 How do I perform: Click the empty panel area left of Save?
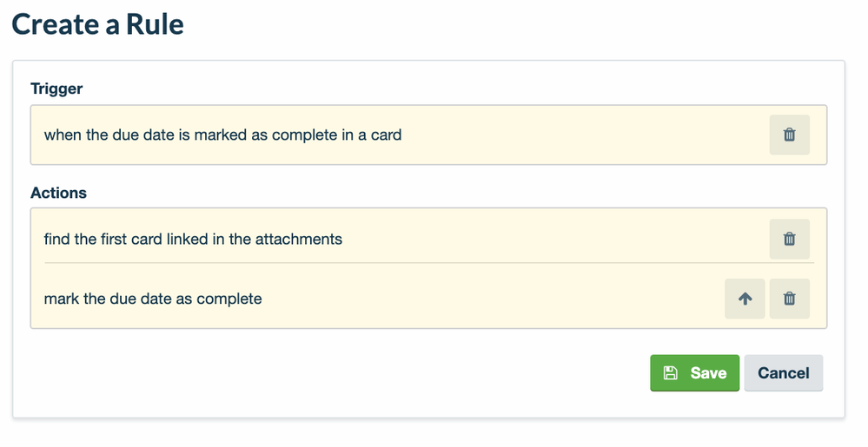348,373
